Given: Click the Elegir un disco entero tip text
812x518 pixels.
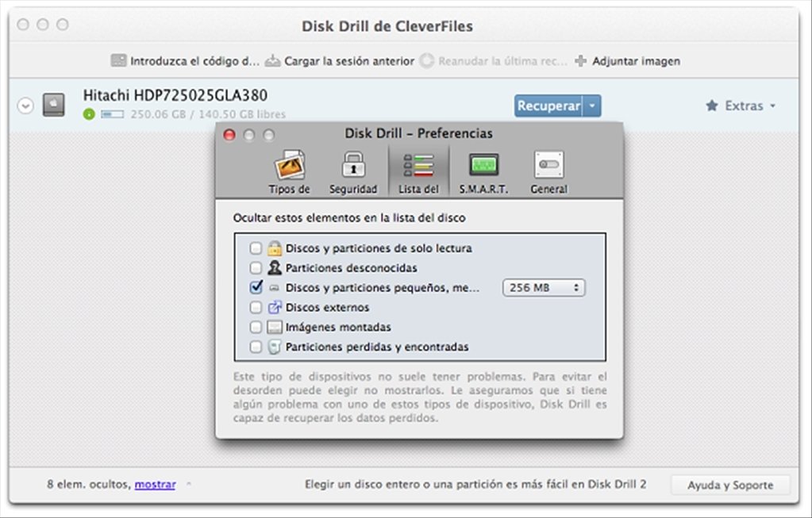Looking at the screenshot, I should pyautogui.click(x=475, y=485).
